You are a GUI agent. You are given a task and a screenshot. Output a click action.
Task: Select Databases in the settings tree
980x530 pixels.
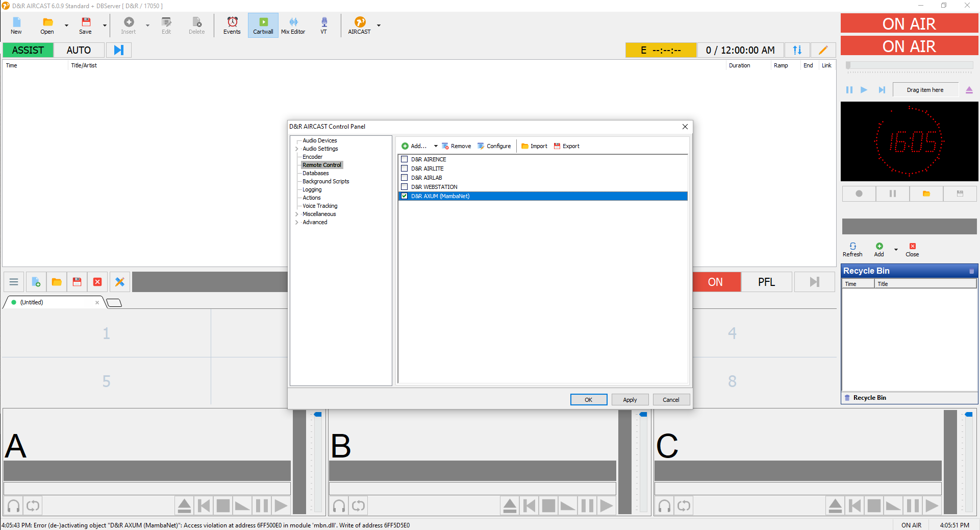tap(315, 173)
